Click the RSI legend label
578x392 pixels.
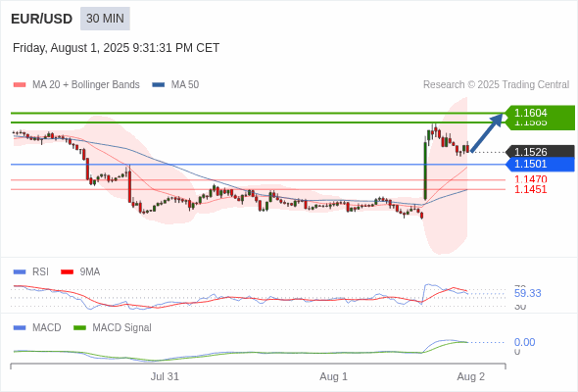click(40, 272)
